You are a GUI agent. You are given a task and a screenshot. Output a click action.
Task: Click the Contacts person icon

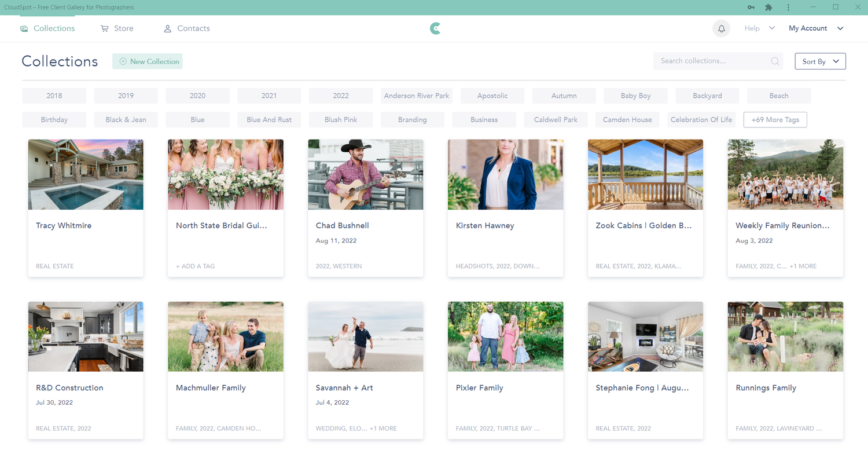167,28
